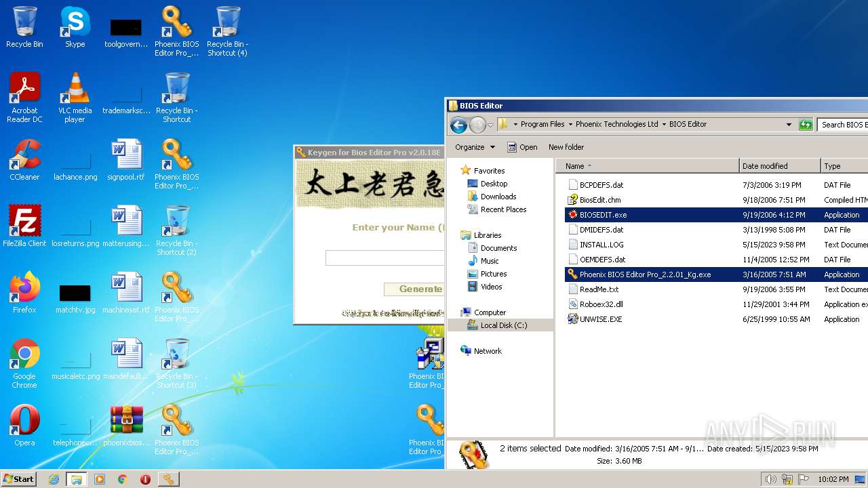Viewport: 868px width, 488px height.
Task: Select INSTALL.LOG file
Action: pyautogui.click(x=601, y=245)
